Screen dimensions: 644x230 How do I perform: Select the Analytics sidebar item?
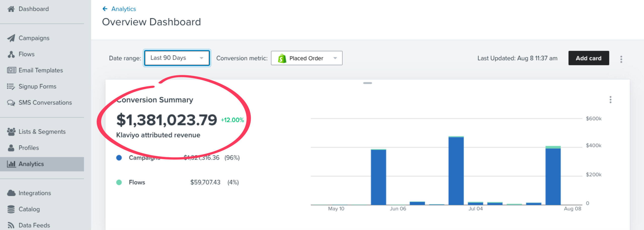(x=42, y=164)
